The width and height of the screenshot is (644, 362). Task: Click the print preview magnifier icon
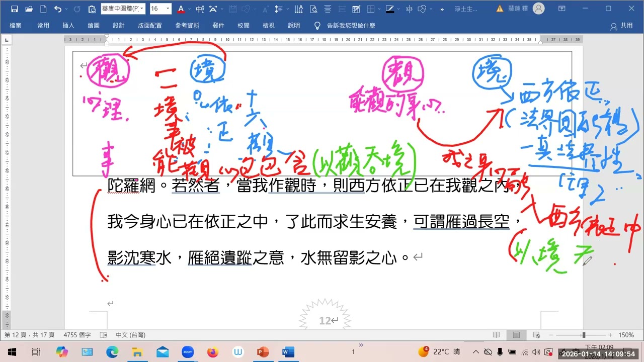point(313,9)
